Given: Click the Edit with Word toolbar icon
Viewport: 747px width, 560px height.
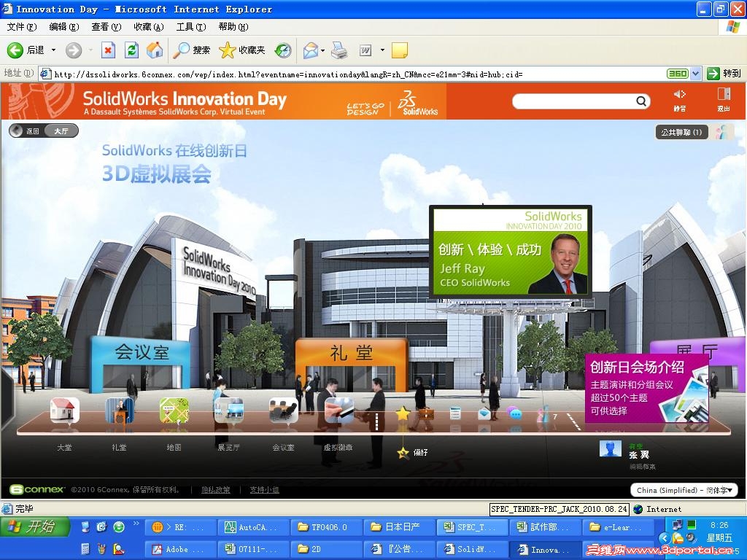Looking at the screenshot, I should [x=365, y=50].
